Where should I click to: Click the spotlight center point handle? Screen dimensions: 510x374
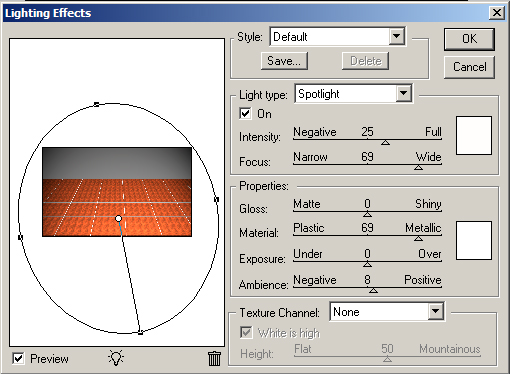[118, 219]
